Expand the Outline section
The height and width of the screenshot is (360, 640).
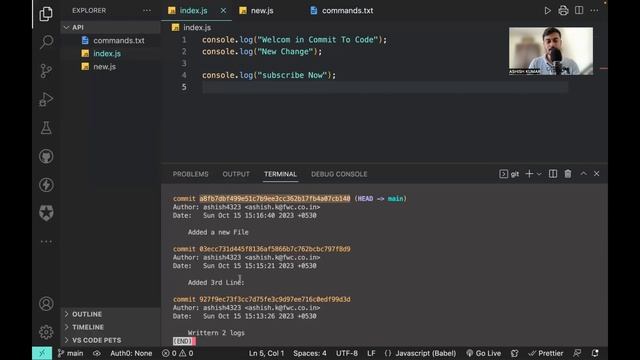pyautogui.click(x=110, y=314)
